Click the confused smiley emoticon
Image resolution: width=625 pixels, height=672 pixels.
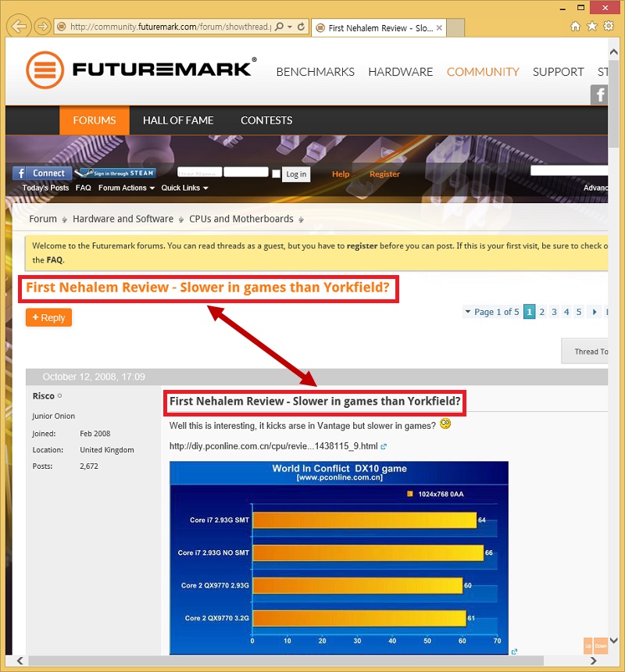[x=445, y=424]
